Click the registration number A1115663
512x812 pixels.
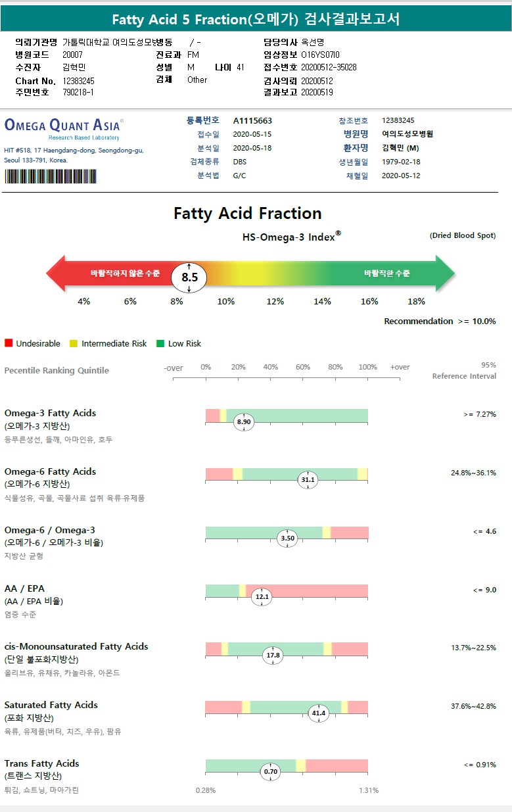[x=252, y=121]
